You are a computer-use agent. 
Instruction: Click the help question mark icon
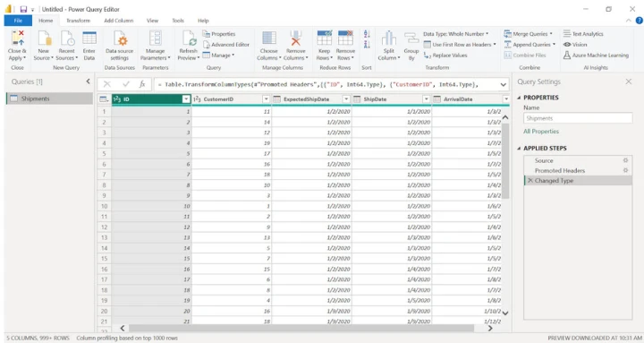(639, 21)
